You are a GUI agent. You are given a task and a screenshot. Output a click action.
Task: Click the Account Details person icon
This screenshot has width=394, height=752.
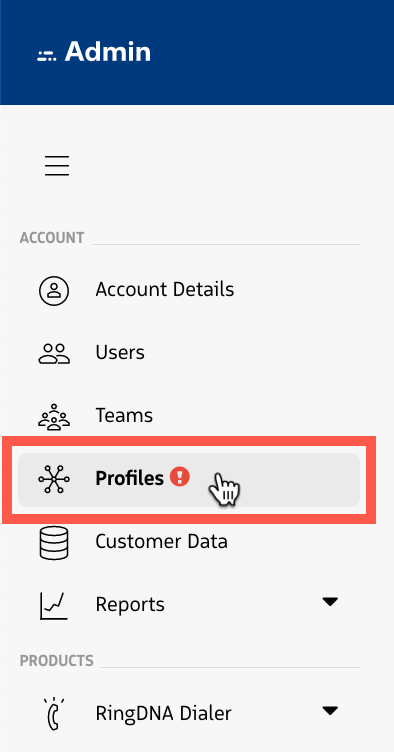(54, 291)
